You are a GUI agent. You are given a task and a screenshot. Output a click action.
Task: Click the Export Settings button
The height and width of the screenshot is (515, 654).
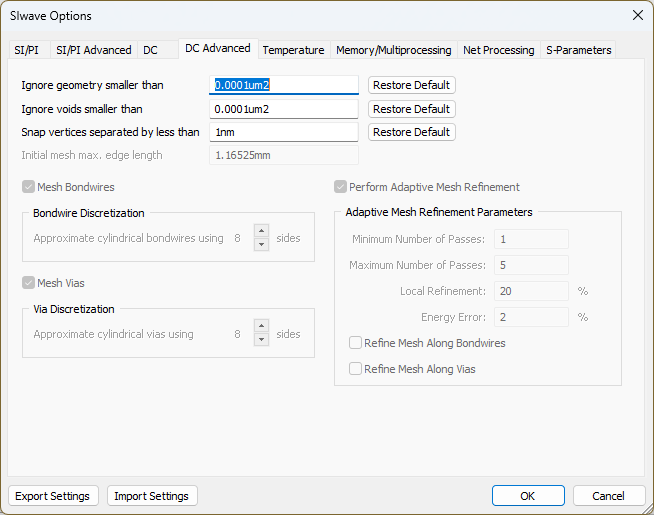tap(53, 496)
